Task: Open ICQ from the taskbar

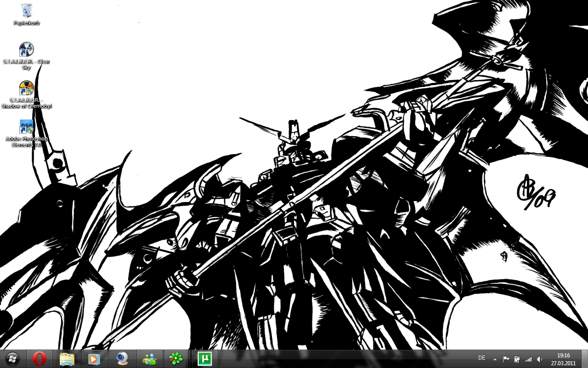Action: click(175, 359)
